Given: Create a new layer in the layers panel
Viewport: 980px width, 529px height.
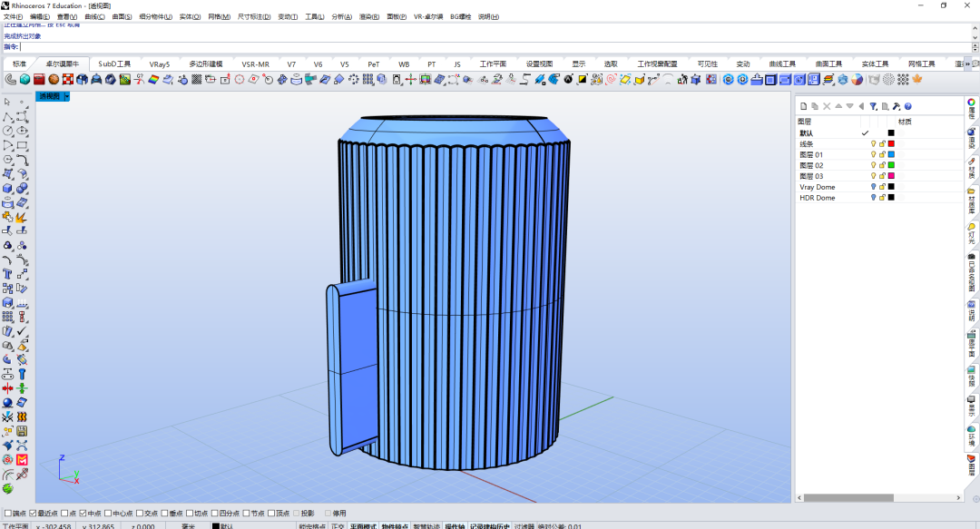Looking at the screenshot, I should (804, 106).
